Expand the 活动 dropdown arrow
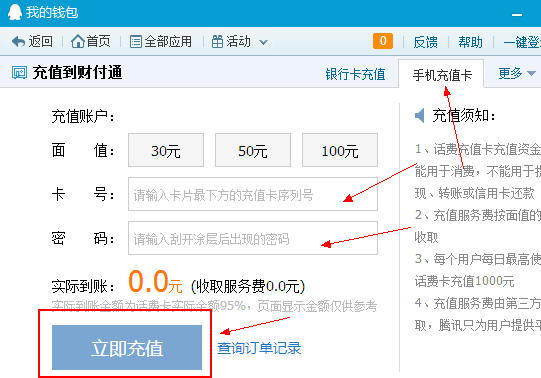The image size is (541, 378). click(x=264, y=42)
